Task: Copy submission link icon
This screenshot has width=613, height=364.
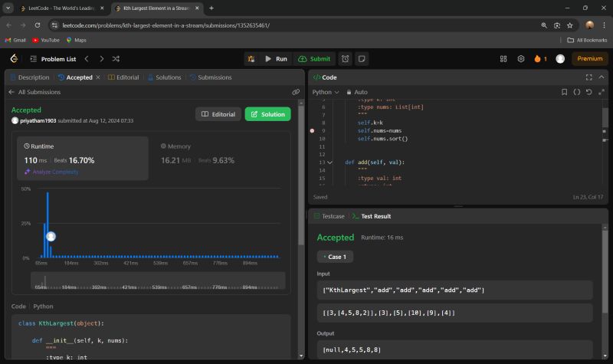Action: pyautogui.click(x=296, y=92)
